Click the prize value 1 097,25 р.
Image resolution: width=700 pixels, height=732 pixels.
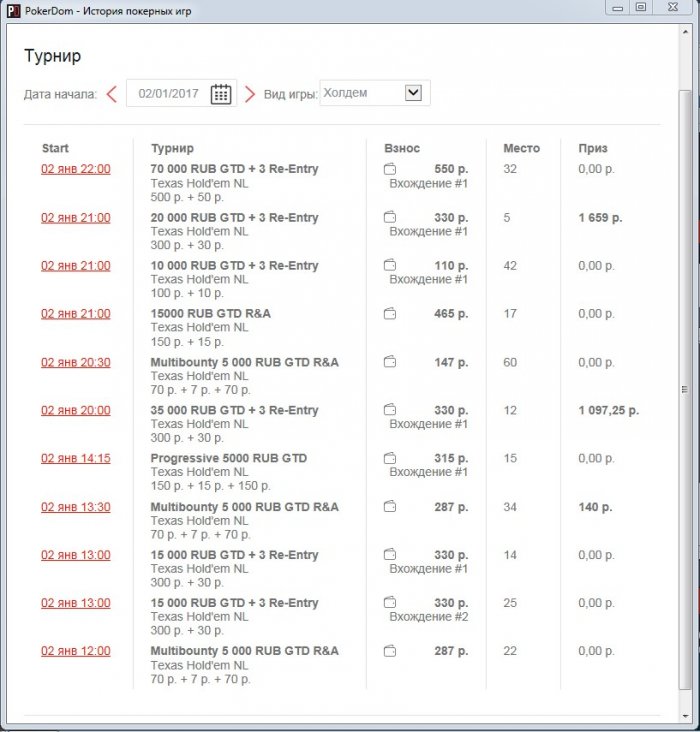[x=609, y=410]
